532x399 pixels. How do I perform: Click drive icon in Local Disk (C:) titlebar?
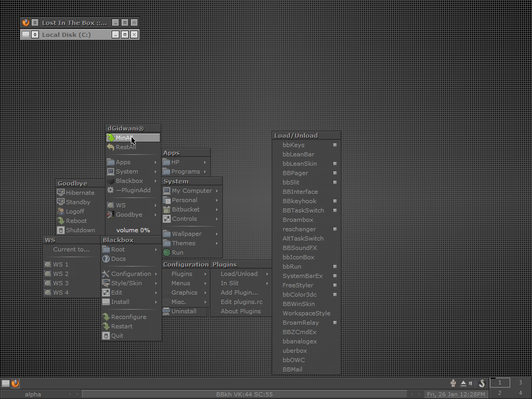pyautogui.click(x=26, y=35)
